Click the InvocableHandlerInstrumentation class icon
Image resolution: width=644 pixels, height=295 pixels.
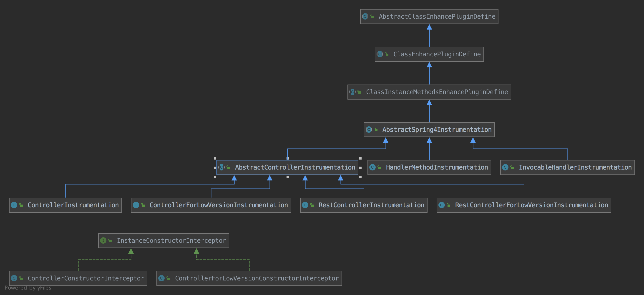pos(505,167)
